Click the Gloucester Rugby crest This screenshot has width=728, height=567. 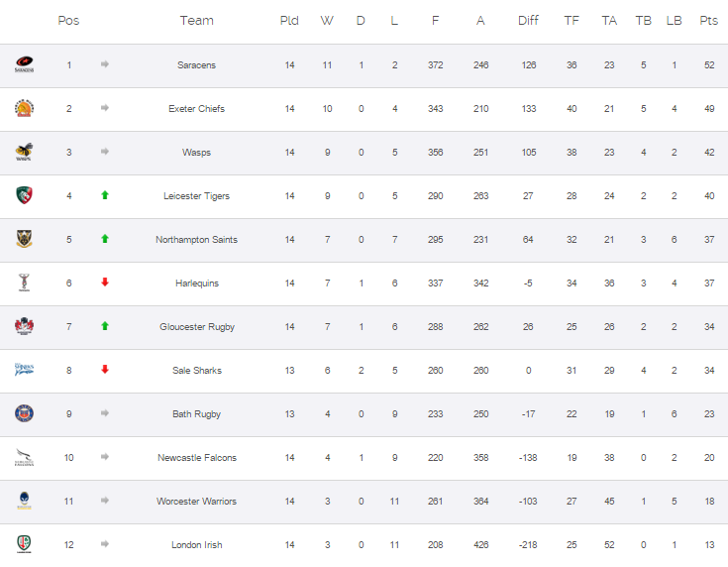click(x=24, y=326)
